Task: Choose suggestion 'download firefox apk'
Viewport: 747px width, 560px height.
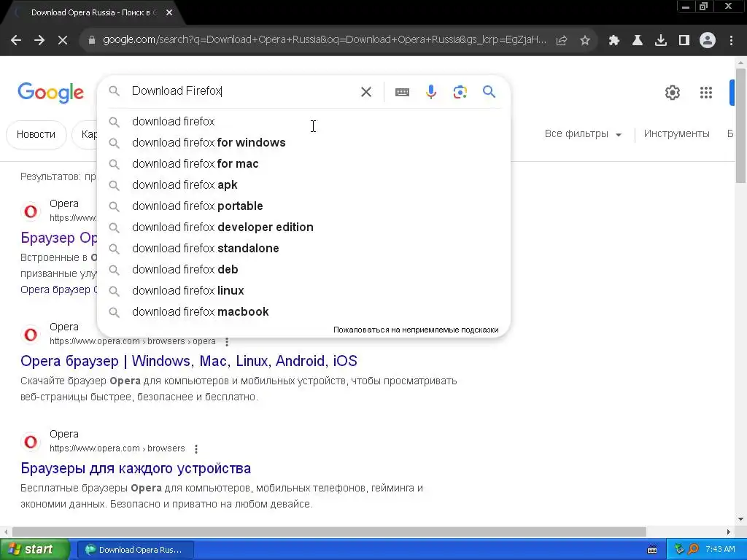Action: pyautogui.click(x=303, y=184)
